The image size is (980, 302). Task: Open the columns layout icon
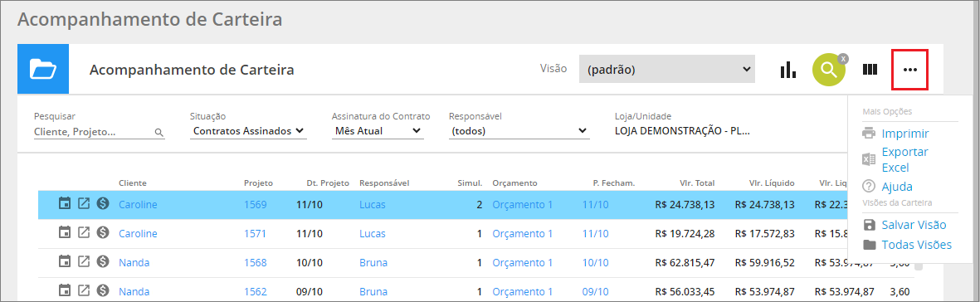click(x=870, y=70)
